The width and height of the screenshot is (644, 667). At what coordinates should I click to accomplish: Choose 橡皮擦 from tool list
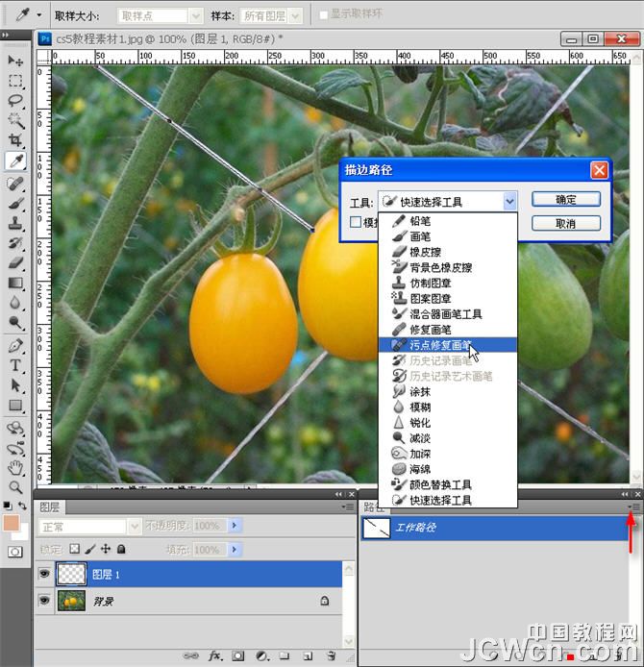pyautogui.click(x=448, y=252)
